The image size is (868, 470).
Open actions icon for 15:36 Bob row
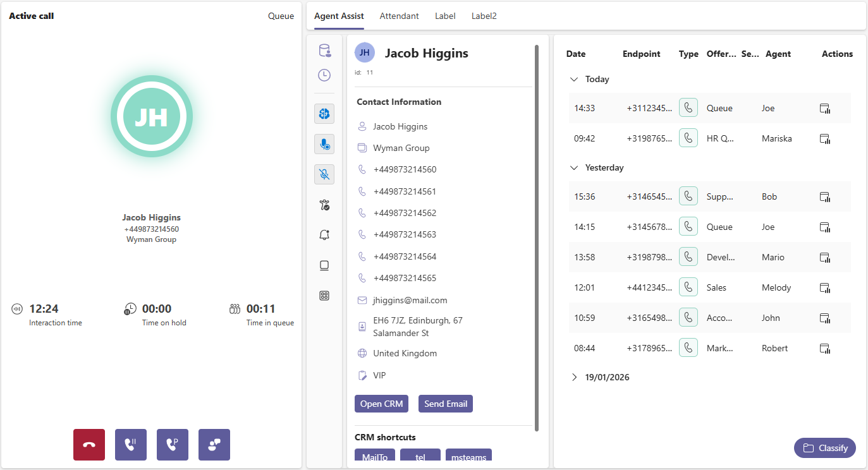[824, 197]
